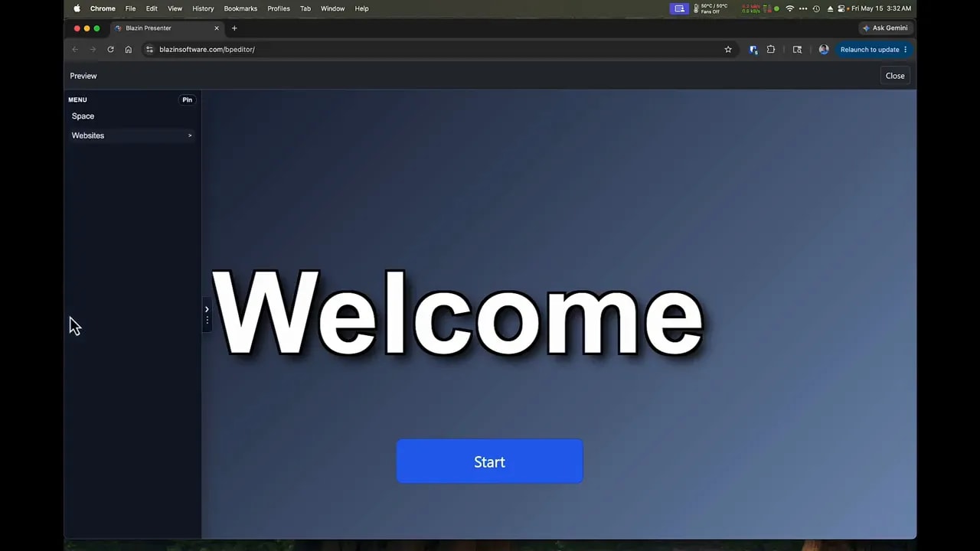Pin the sidebar menu with the Pin button
The width and height of the screenshot is (980, 551).
(187, 99)
